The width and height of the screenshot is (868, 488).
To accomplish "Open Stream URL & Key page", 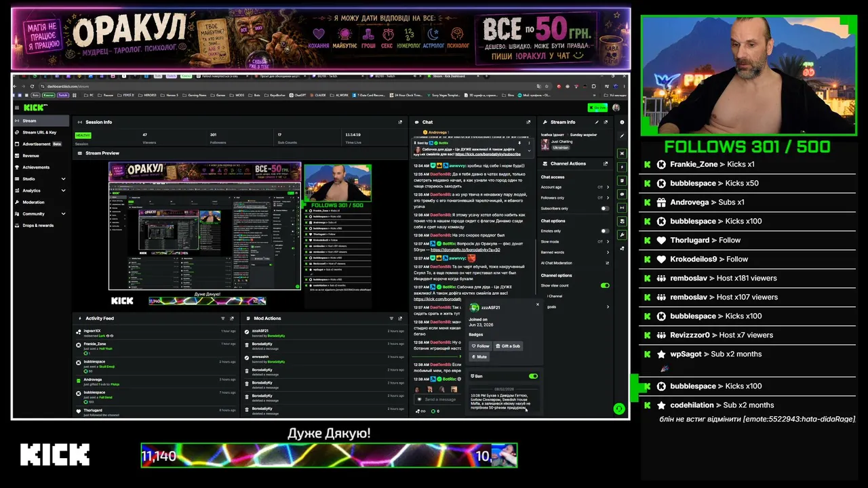I will tap(41, 132).
